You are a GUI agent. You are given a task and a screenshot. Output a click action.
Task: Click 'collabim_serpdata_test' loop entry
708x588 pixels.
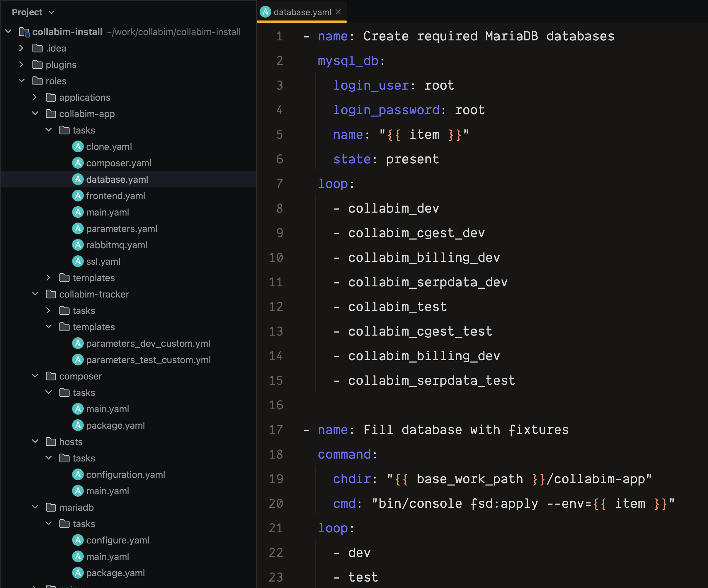point(432,381)
